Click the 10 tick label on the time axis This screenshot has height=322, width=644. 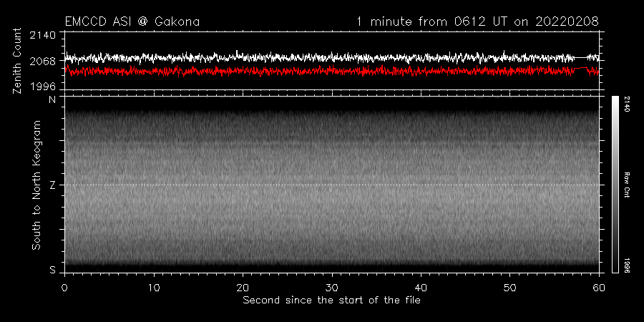[154, 287]
